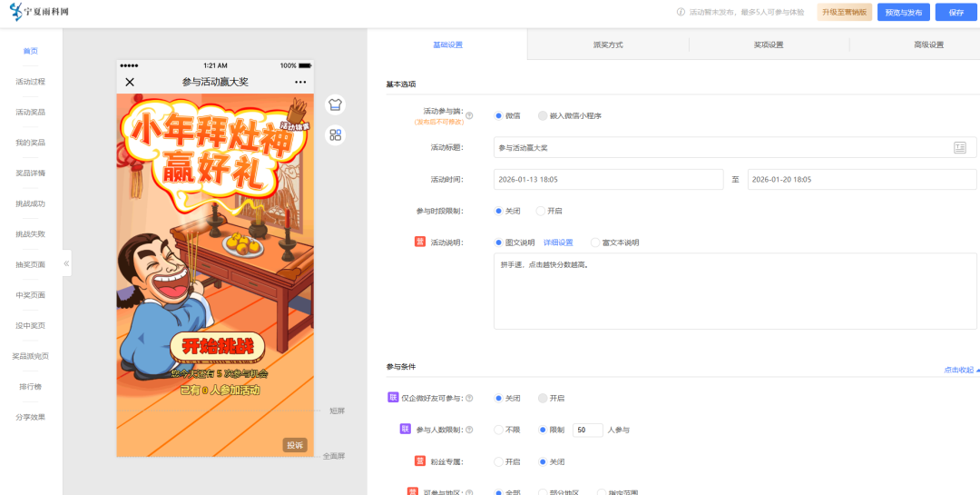Select 不限 for 参与人数限制
The width and height of the screenshot is (980, 495).
tap(498, 430)
